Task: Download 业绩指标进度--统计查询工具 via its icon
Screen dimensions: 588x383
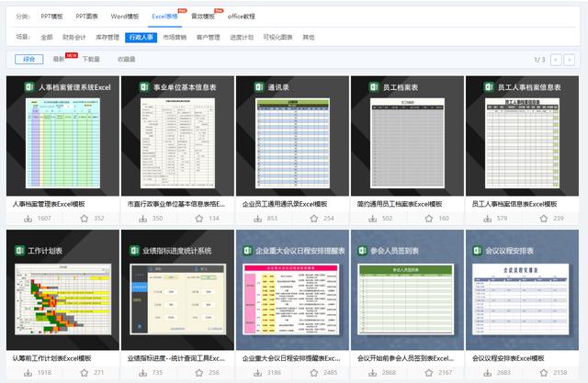Action: [143, 373]
